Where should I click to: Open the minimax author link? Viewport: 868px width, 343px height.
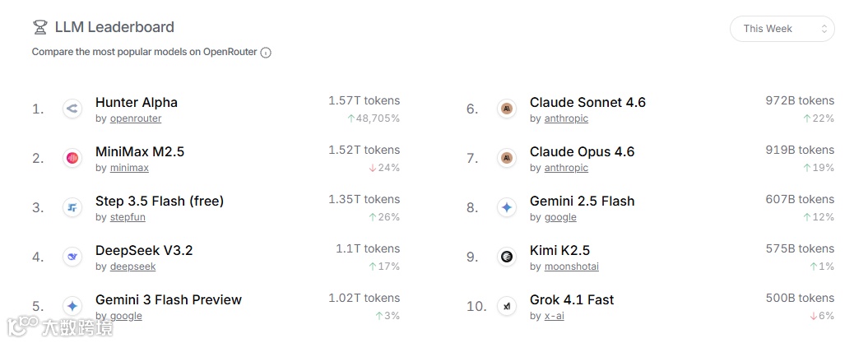tap(129, 168)
